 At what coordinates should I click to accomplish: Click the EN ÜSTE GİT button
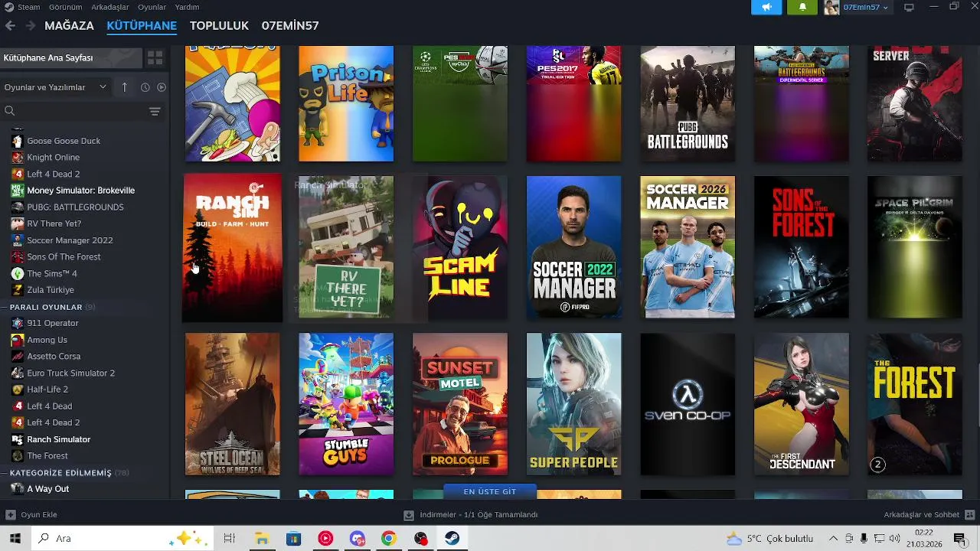490,492
